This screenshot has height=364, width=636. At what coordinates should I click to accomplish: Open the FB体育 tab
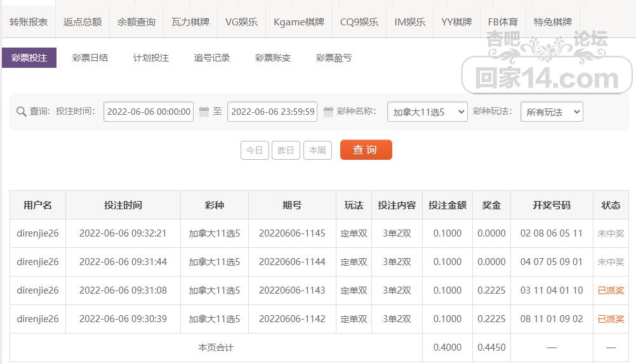(503, 22)
